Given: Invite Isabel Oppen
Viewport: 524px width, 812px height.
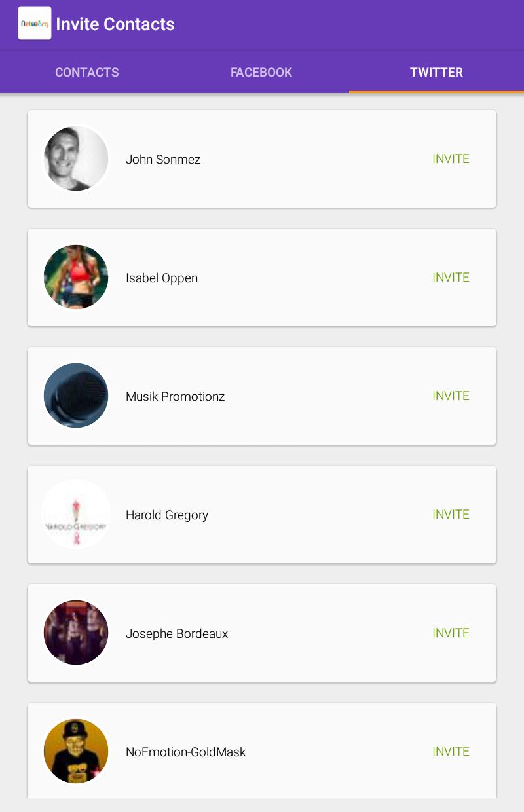Looking at the screenshot, I should click(451, 278).
